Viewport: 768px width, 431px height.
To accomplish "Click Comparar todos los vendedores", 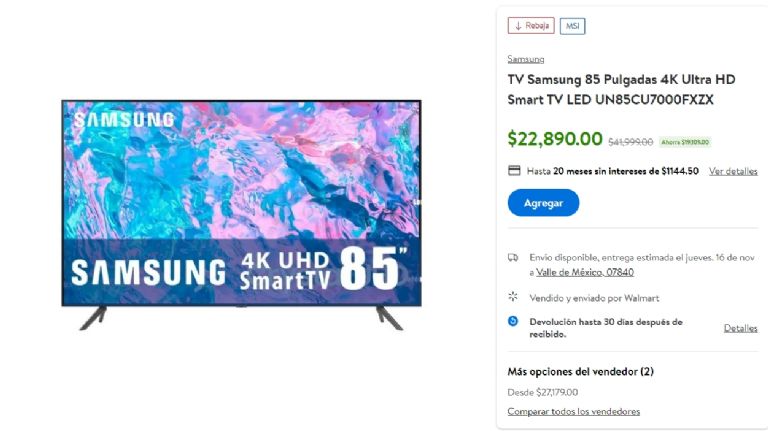I will 574,411.
